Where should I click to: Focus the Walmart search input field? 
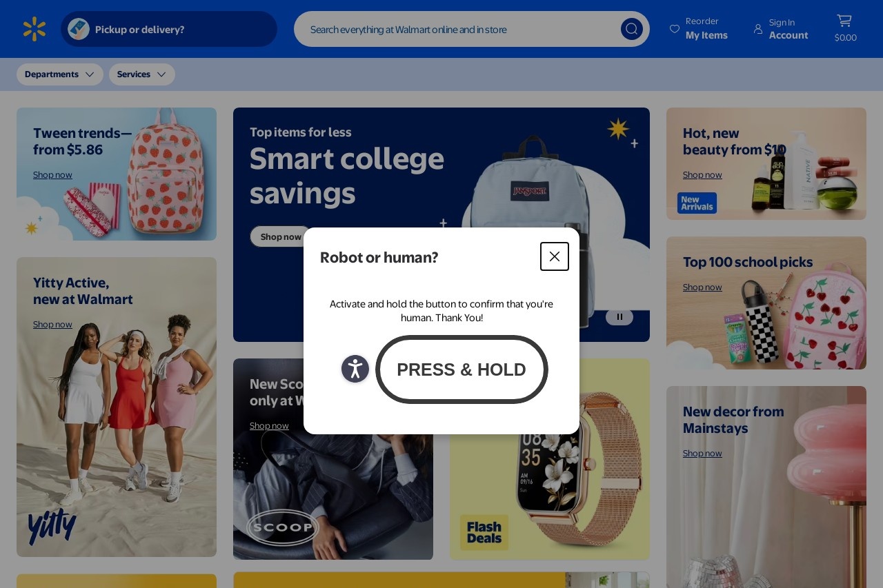pos(455,29)
